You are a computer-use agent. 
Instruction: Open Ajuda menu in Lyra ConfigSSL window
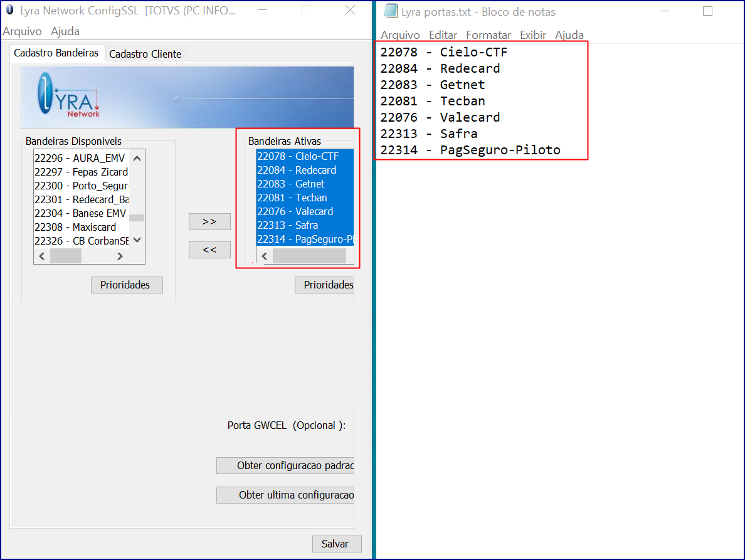65,31
